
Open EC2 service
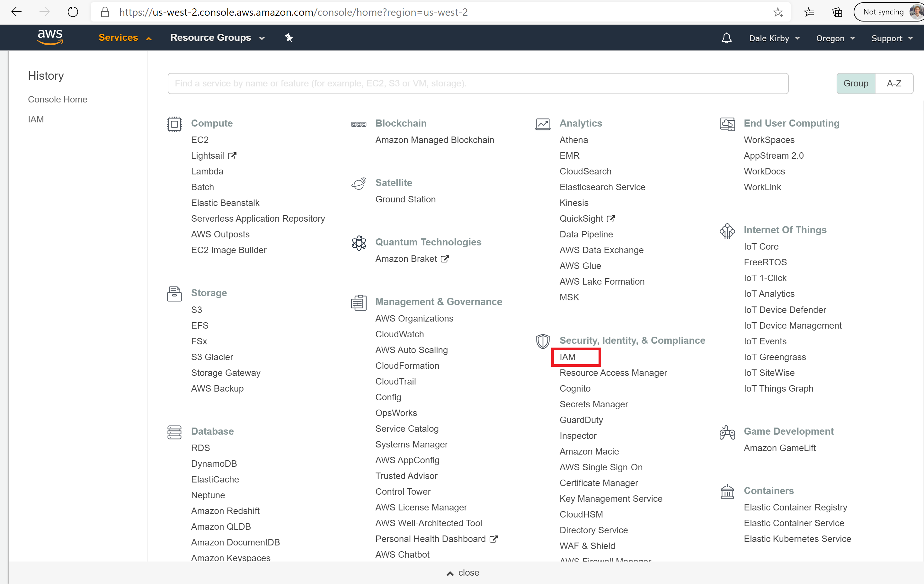click(200, 140)
